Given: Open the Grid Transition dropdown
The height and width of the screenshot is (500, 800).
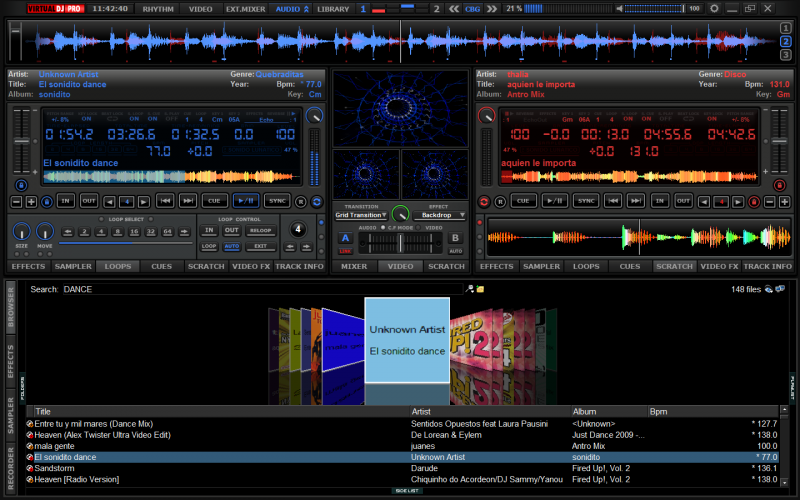Looking at the screenshot, I should point(360,215).
